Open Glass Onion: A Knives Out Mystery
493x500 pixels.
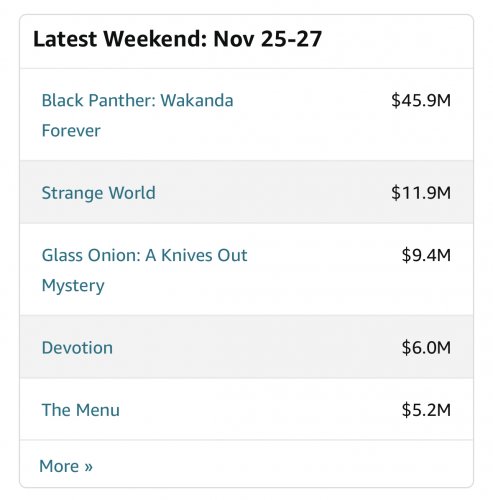pyautogui.click(x=144, y=270)
